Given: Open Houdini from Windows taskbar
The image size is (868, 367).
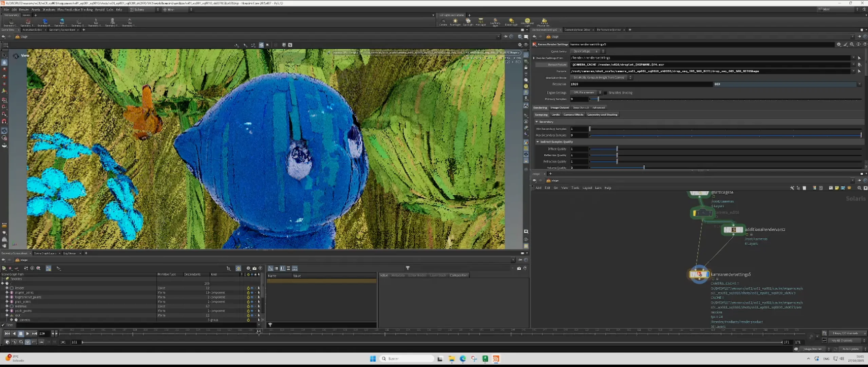Looking at the screenshot, I should pos(496,359).
